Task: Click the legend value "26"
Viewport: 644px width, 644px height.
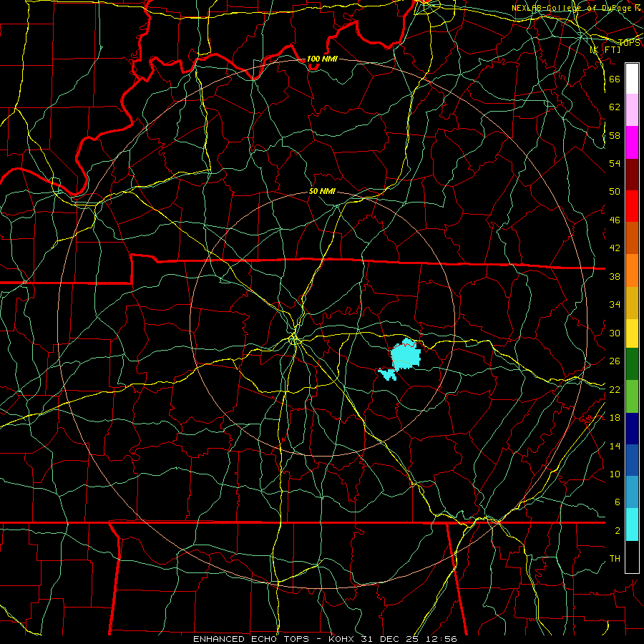Action: click(x=615, y=361)
